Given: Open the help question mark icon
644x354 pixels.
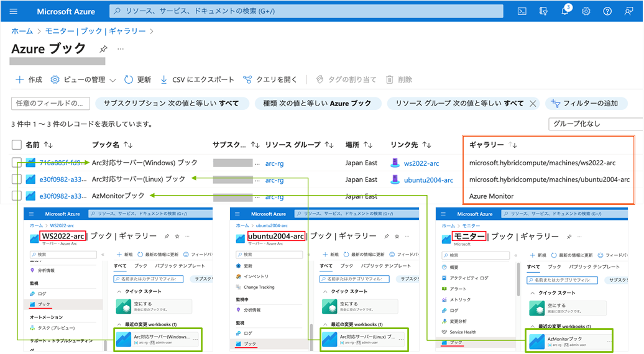Looking at the screenshot, I should (607, 11).
